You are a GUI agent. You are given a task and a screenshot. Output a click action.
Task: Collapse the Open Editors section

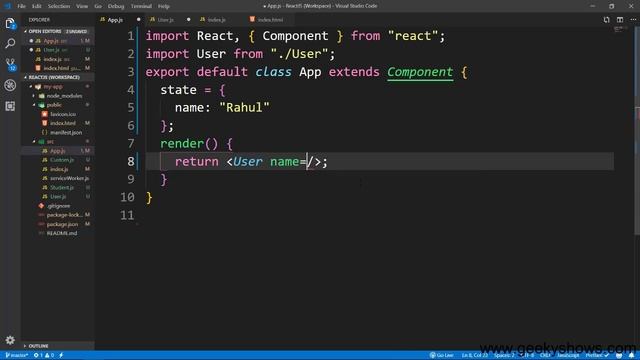58,31
